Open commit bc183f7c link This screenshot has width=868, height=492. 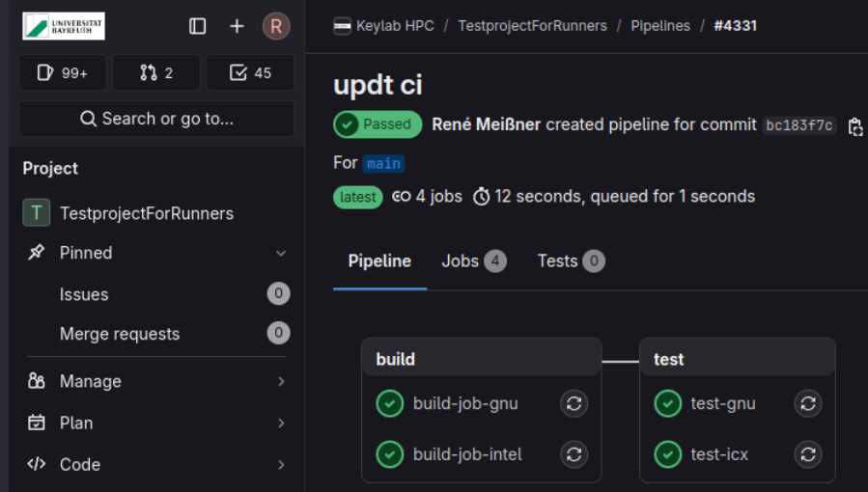point(799,125)
